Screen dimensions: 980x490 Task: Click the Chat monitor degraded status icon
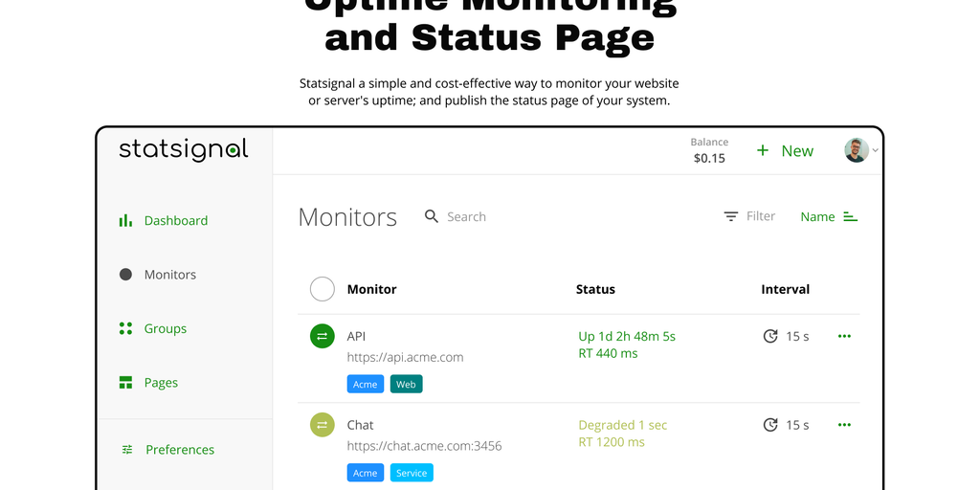click(323, 425)
